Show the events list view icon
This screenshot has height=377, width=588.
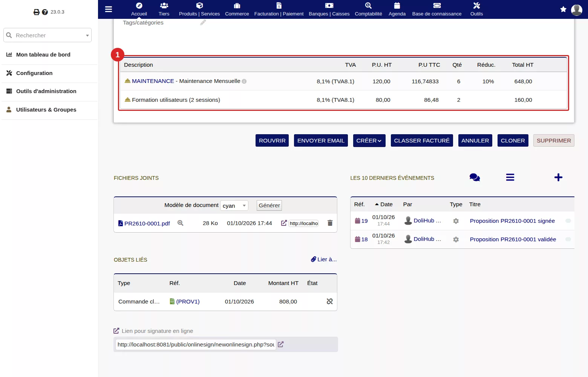510,178
